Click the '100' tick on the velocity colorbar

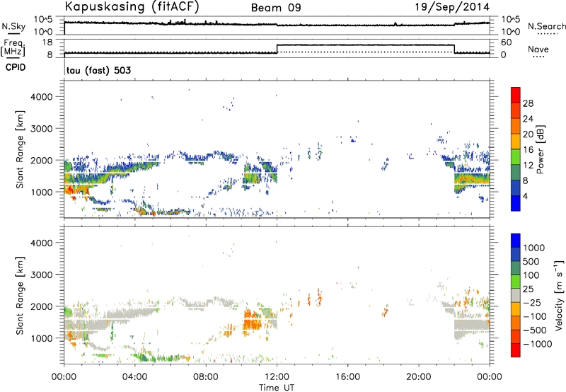click(531, 275)
